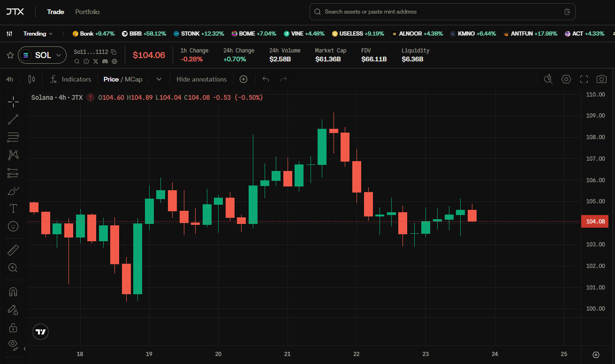Select Bonk in the trending ticker
Viewport: 615px width, 364px height.
pos(93,34)
